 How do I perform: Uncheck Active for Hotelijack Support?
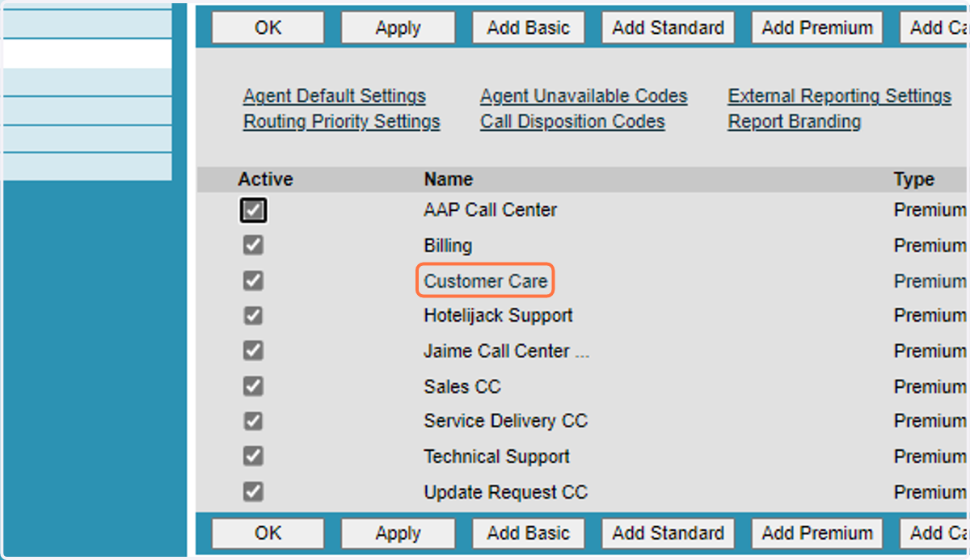(x=253, y=315)
